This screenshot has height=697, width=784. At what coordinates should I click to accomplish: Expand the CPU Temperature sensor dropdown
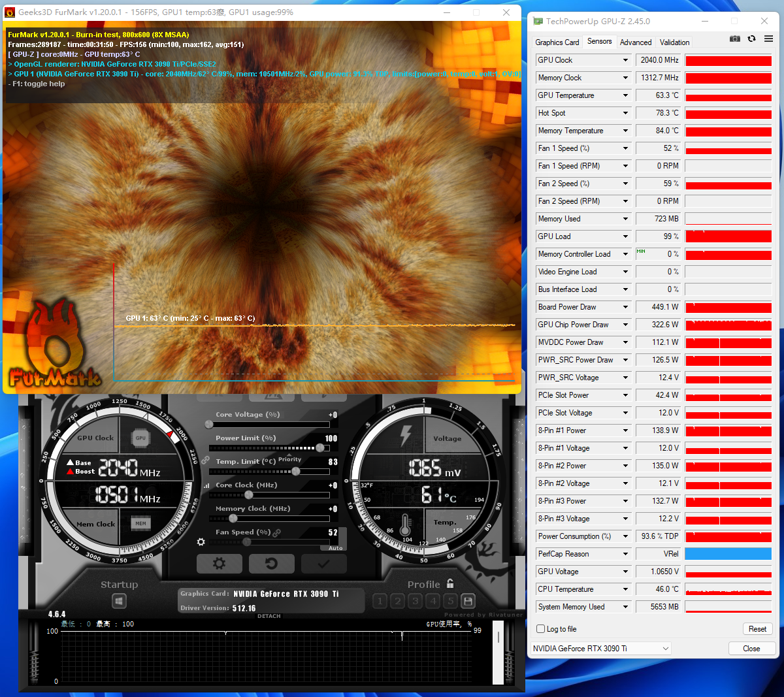click(625, 589)
